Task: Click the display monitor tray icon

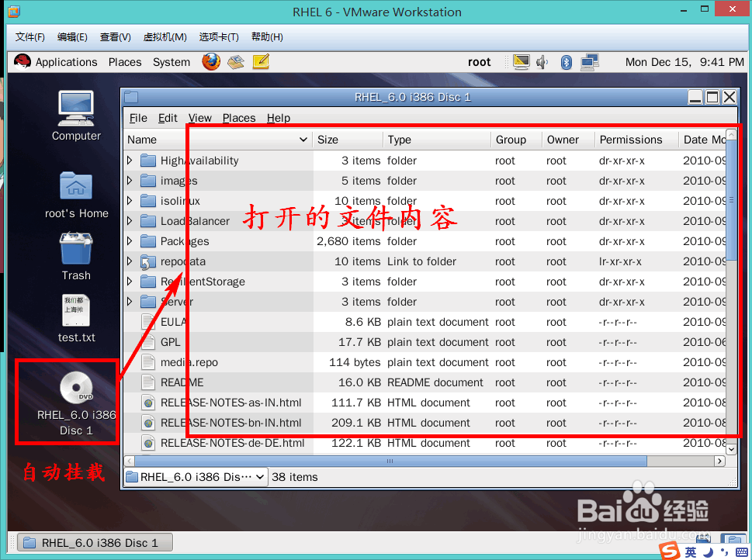Action: [x=522, y=62]
